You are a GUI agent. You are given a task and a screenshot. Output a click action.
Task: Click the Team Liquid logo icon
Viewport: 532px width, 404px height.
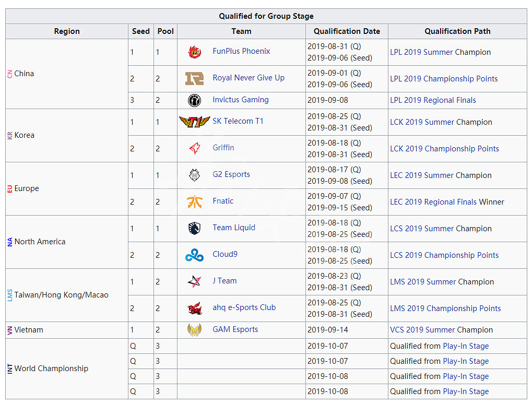[x=194, y=228]
